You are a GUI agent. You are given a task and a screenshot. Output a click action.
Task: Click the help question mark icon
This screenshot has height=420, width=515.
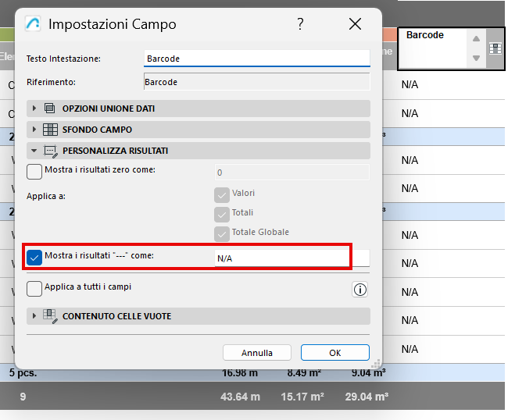tap(300, 24)
